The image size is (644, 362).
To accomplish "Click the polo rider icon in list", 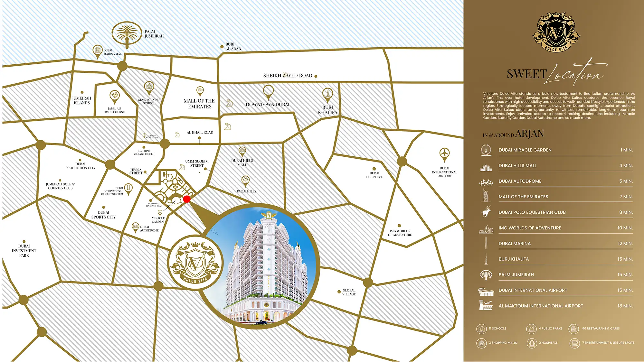I will [x=486, y=212].
